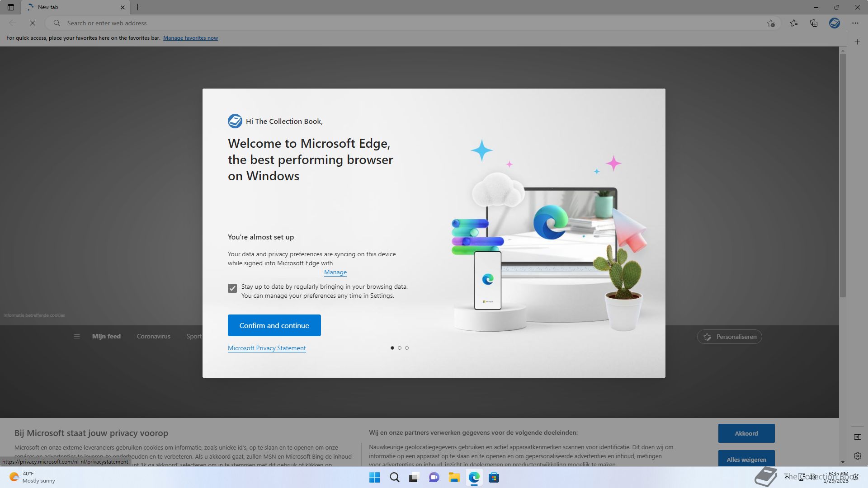
Task: Select the first page indicator dot
Action: point(392,348)
